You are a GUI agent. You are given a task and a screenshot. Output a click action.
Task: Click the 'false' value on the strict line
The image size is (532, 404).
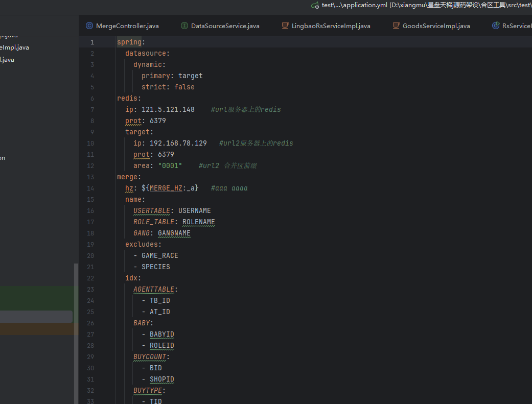(x=184, y=87)
